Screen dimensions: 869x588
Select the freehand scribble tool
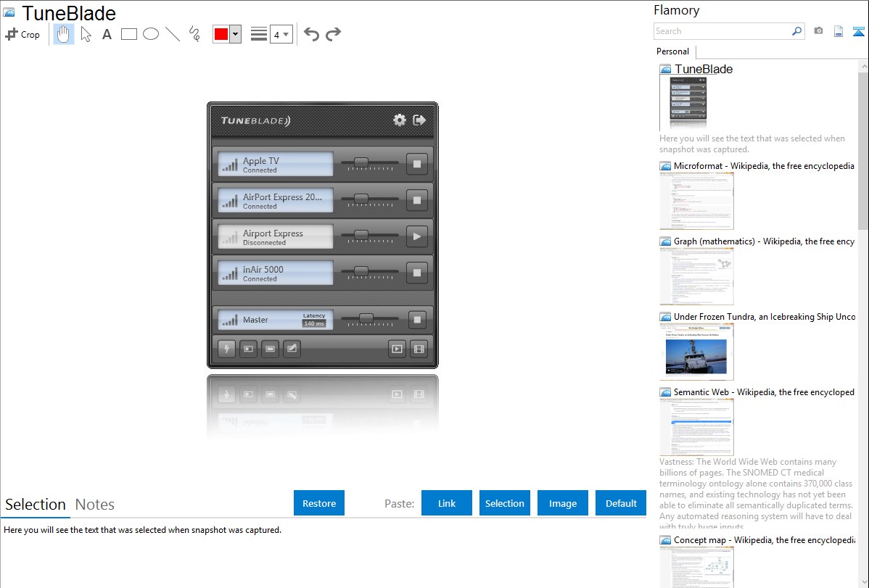point(194,34)
